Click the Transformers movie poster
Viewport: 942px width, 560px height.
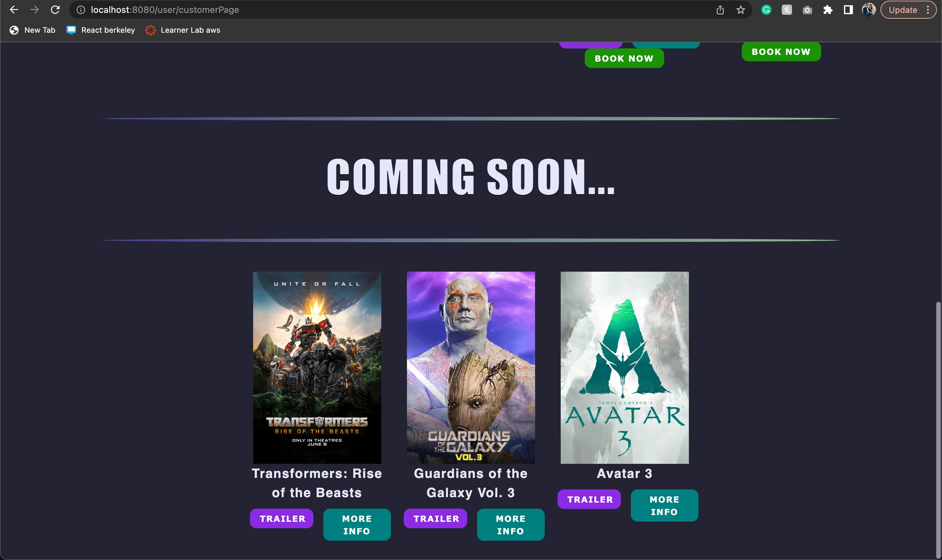[x=317, y=367]
